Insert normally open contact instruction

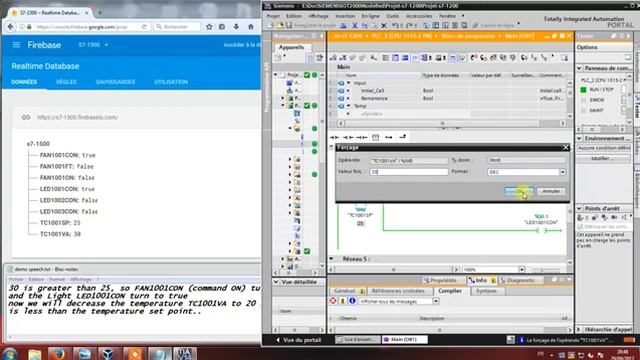(x=335, y=137)
